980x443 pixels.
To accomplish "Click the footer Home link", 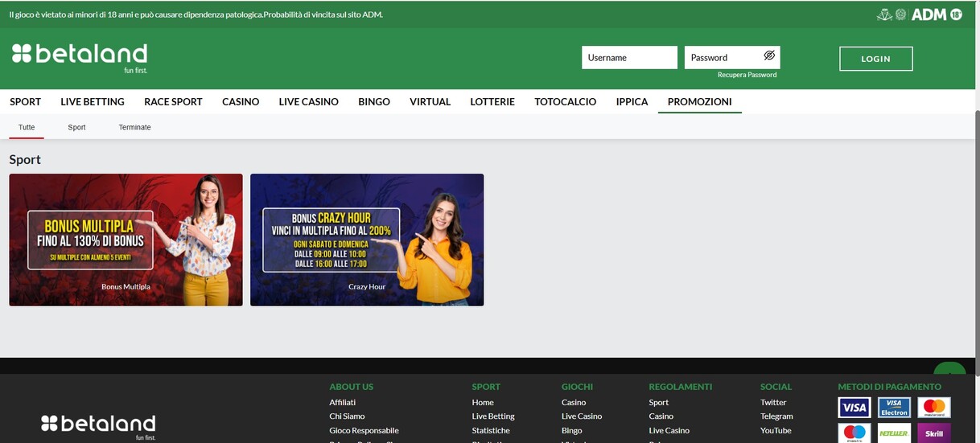I will (x=483, y=402).
